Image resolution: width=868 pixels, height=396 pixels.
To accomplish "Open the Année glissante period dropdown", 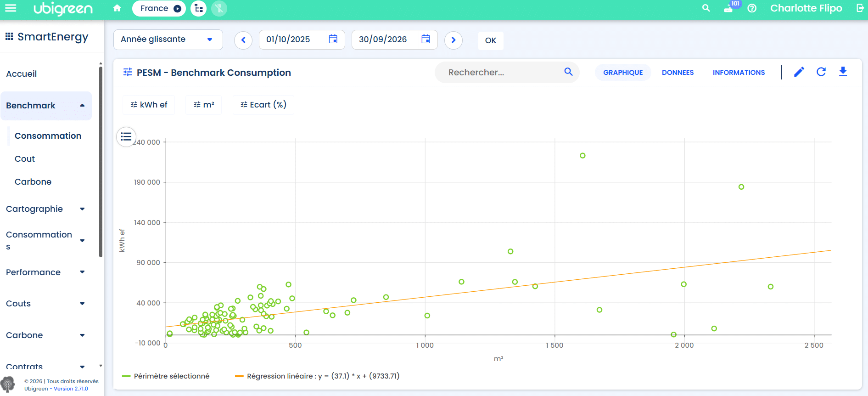I will tap(168, 40).
